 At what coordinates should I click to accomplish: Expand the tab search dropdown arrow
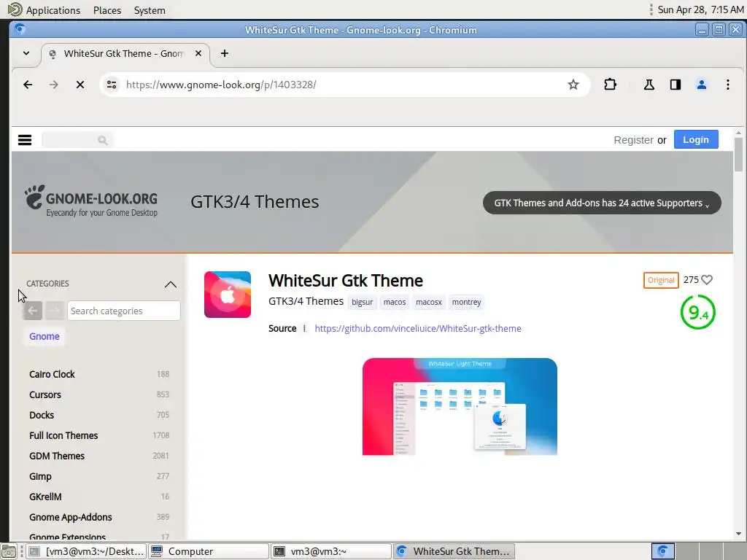[26, 53]
